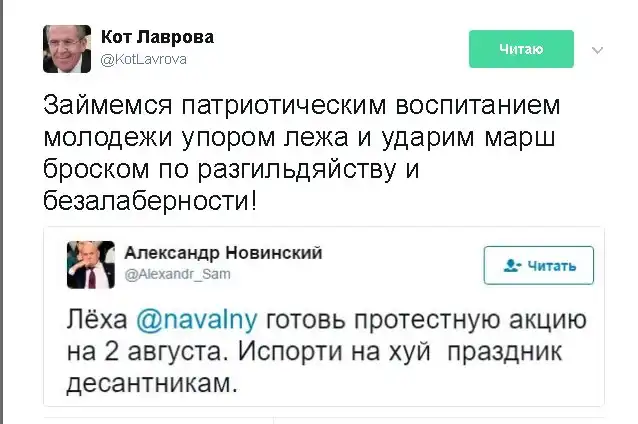
Task: Open Кот Лаврова profile avatar
Action: tap(67, 48)
